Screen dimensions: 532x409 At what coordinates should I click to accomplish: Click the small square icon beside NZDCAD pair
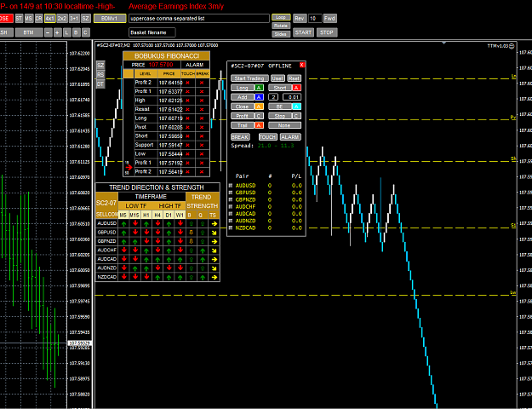[x=231, y=228]
